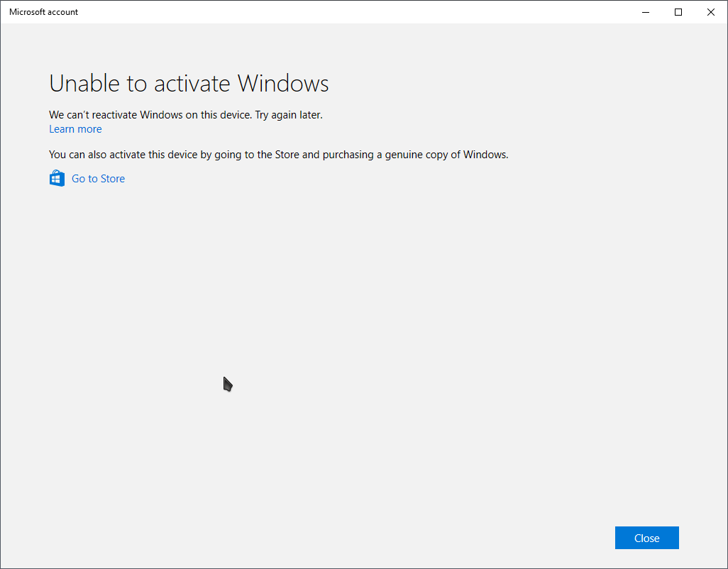Follow the Learn more link
Viewport: 728px width, 569px height.
tap(75, 129)
